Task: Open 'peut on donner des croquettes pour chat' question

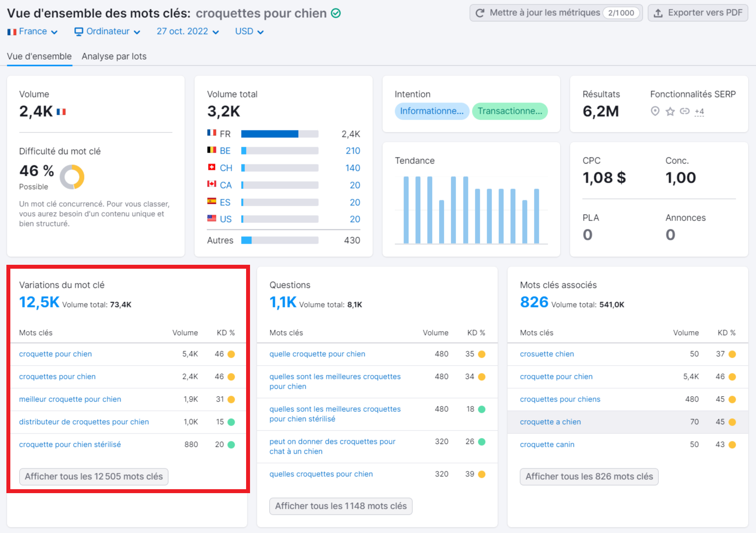Action: pyautogui.click(x=332, y=446)
